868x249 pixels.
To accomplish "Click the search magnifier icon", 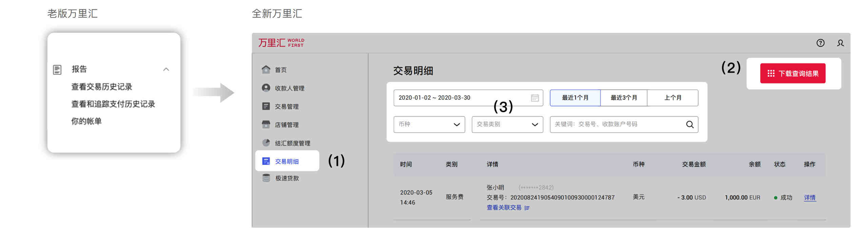I will pos(690,124).
